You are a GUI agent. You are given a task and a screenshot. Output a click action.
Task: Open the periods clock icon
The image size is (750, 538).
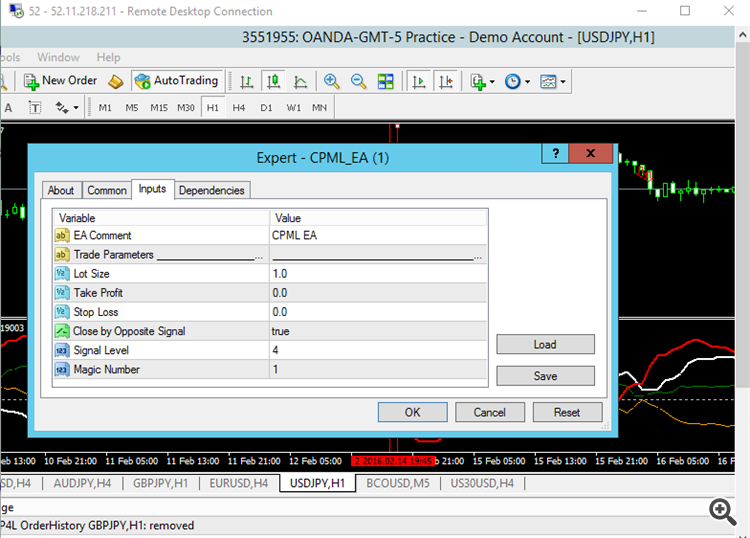[x=513, y=82]
